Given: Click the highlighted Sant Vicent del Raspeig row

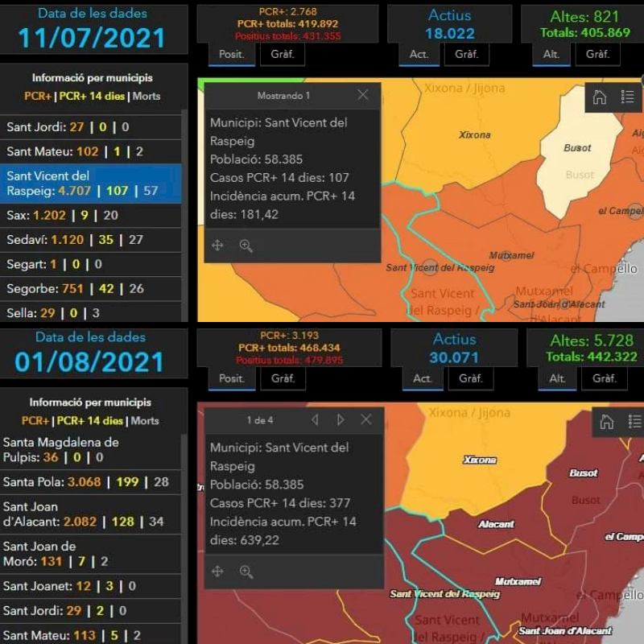Looking at the screenshot, I should pos(90,184).
